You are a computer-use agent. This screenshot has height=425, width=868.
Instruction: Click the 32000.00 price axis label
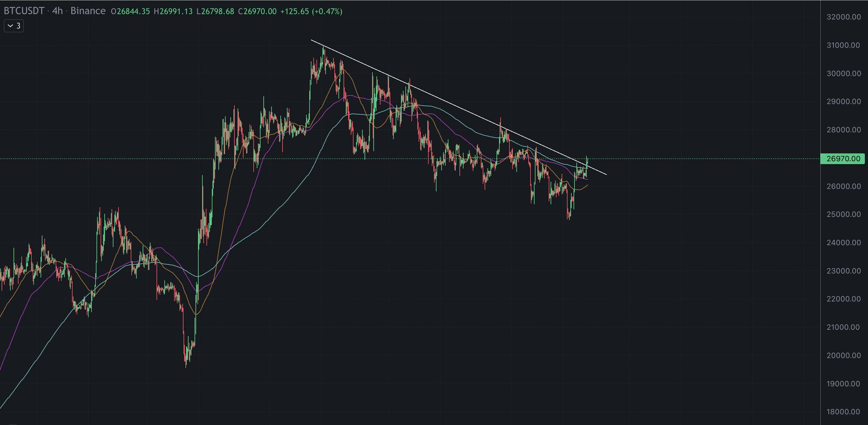point(843,17)
